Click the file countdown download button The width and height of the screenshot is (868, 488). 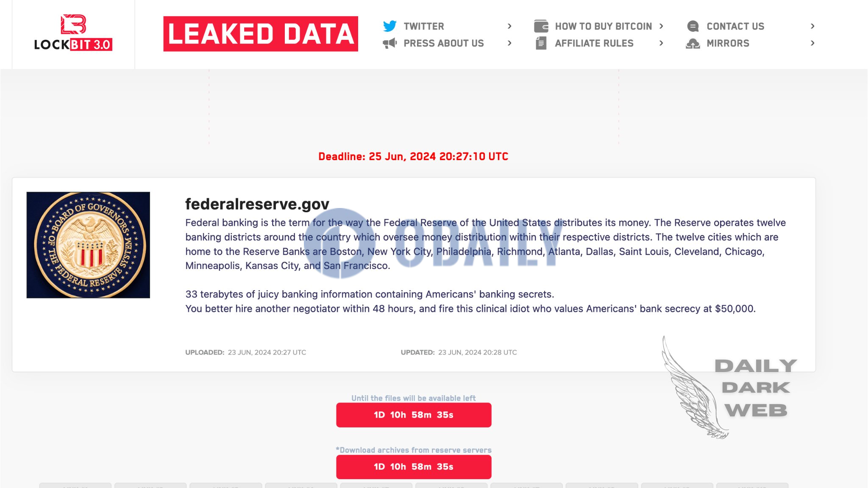pyautogui.click(x=413, y=415)
